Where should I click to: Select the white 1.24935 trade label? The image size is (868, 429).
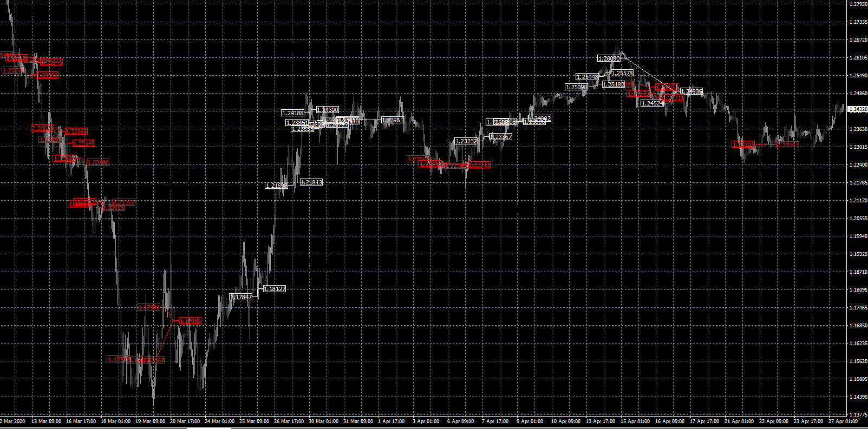tap(691, 91)
